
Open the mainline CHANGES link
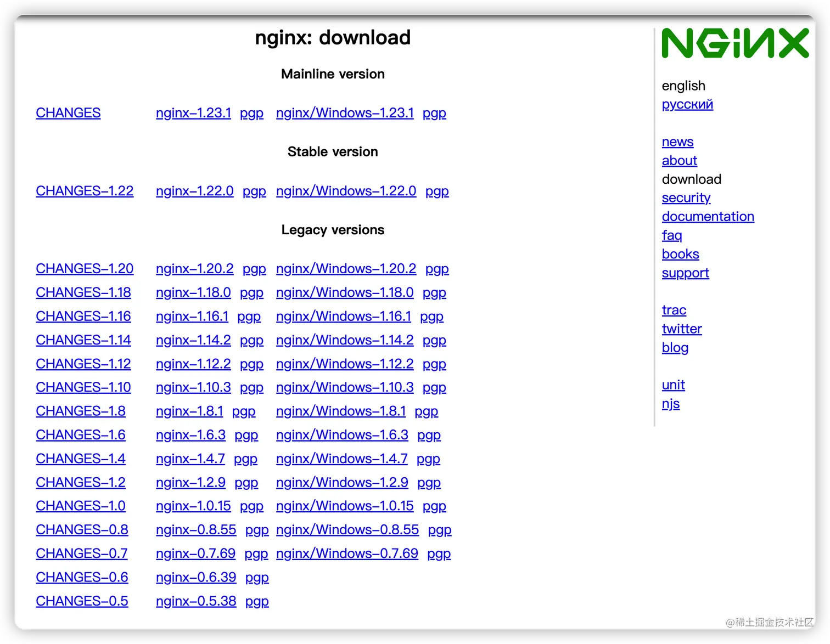pos(68,113)
